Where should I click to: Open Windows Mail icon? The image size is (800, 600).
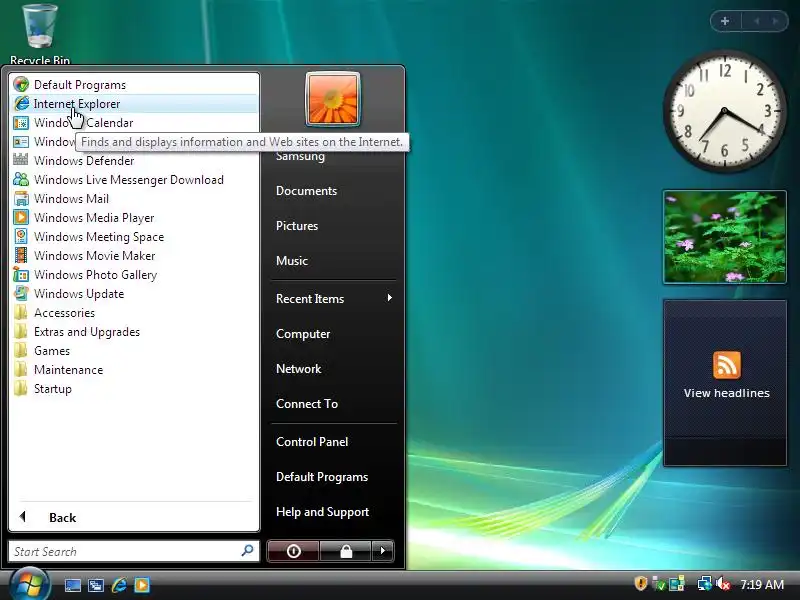click(x=21, y=198)
